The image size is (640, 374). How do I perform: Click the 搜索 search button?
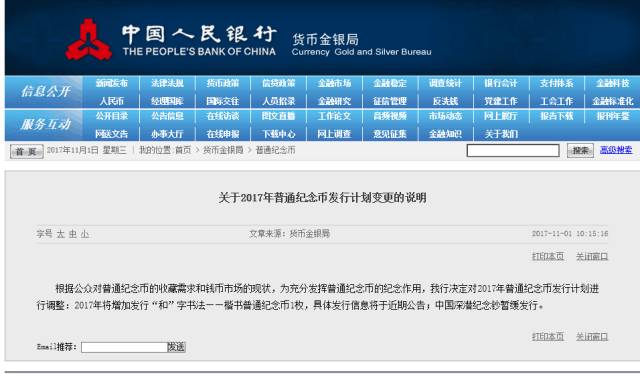point(580,151)
